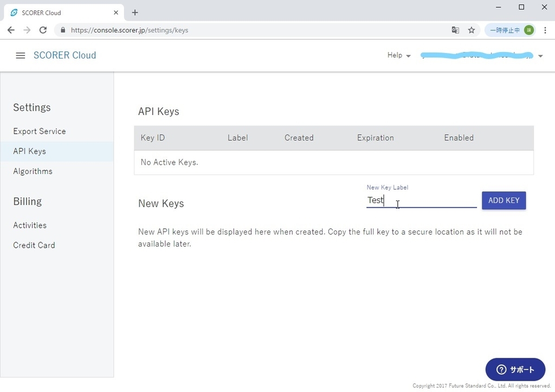Viewport: 555px width, 392px height.
Task: Open the hamburger navigation menu
Action: tap(21, 56)
